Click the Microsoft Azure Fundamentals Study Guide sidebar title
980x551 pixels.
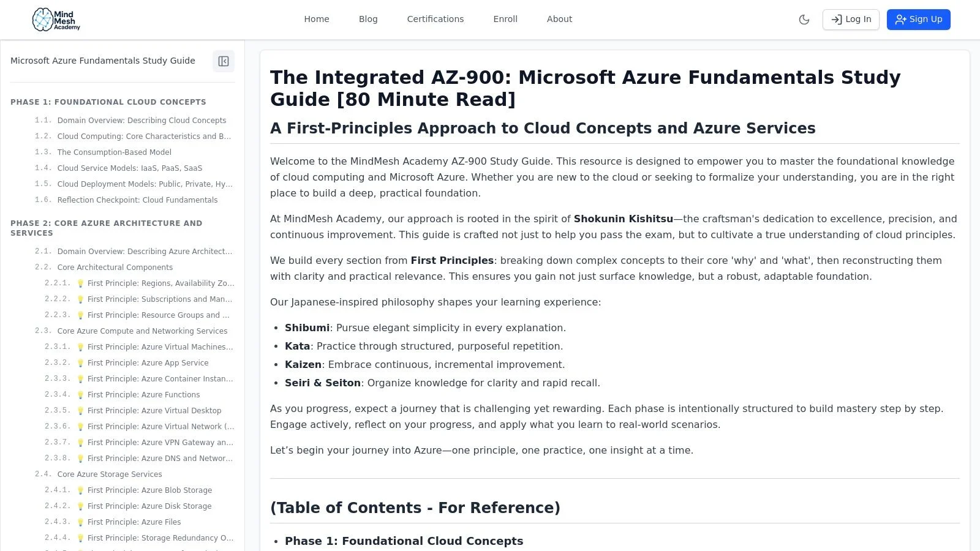(103, 61)
